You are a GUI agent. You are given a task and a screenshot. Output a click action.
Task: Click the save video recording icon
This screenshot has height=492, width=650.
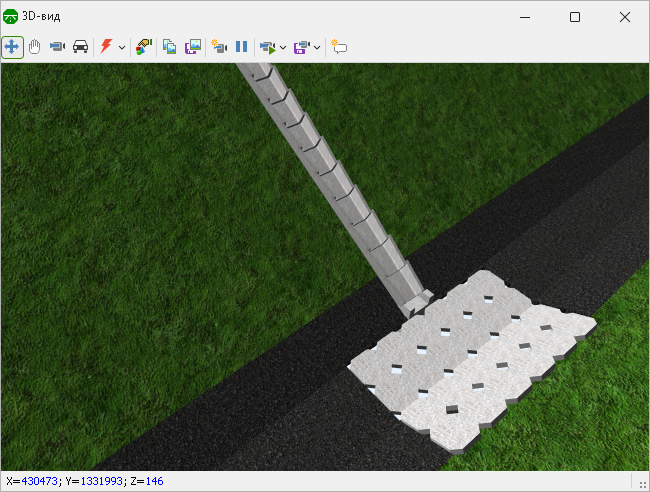[x=301, y=47]
